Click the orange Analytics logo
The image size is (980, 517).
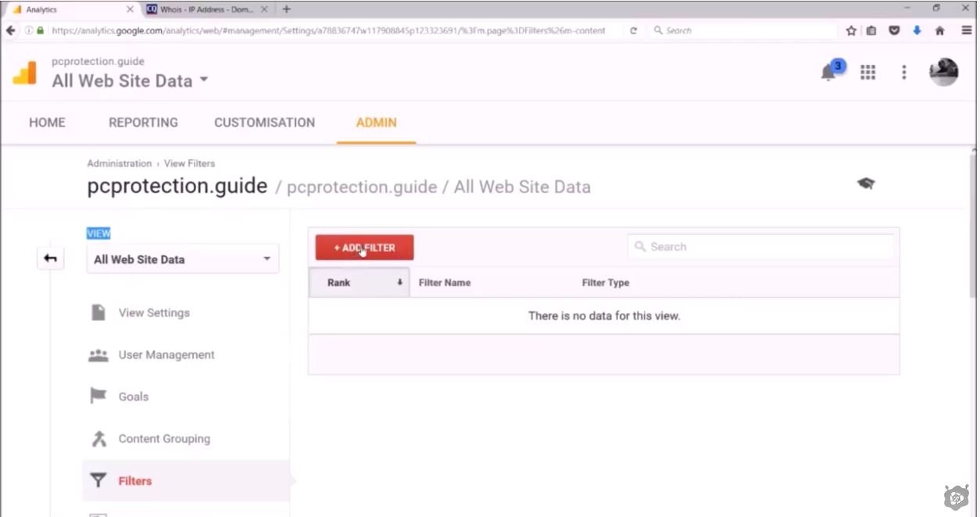24,71
